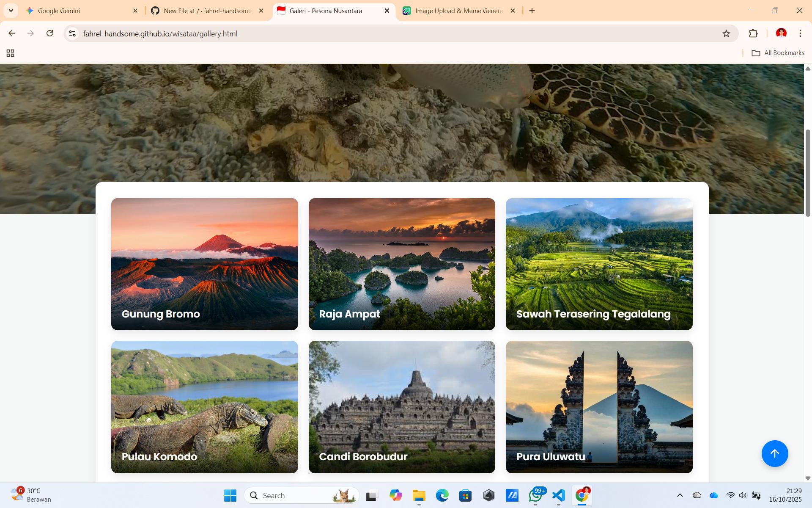Screen dimensions: 812x508
Task: Open the Extensions puzzle icon
Action: (x=753, y=34)
